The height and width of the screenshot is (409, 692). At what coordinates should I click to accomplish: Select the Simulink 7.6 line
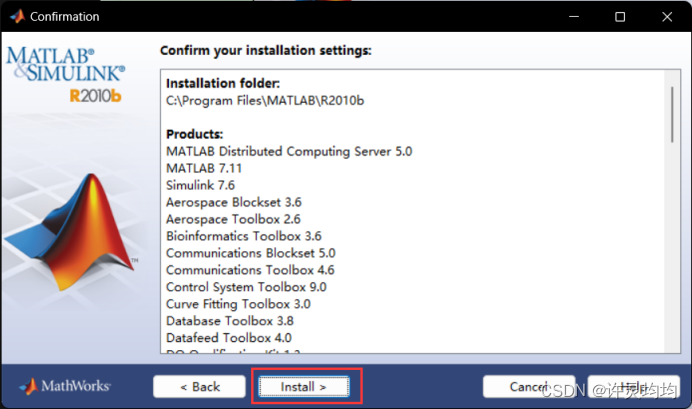click(x=200, y=185)
